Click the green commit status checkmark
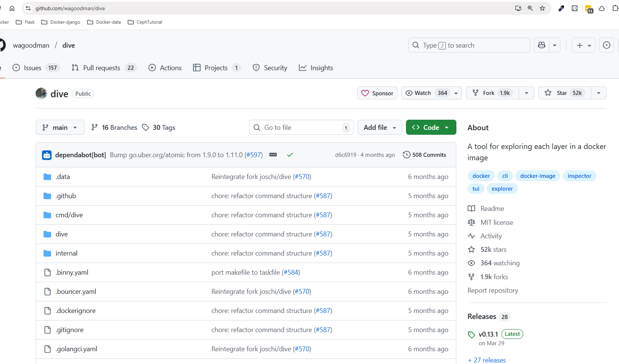The width and height of the screenshot is (619, 364). pyautogui.click(x=290, y=155)
